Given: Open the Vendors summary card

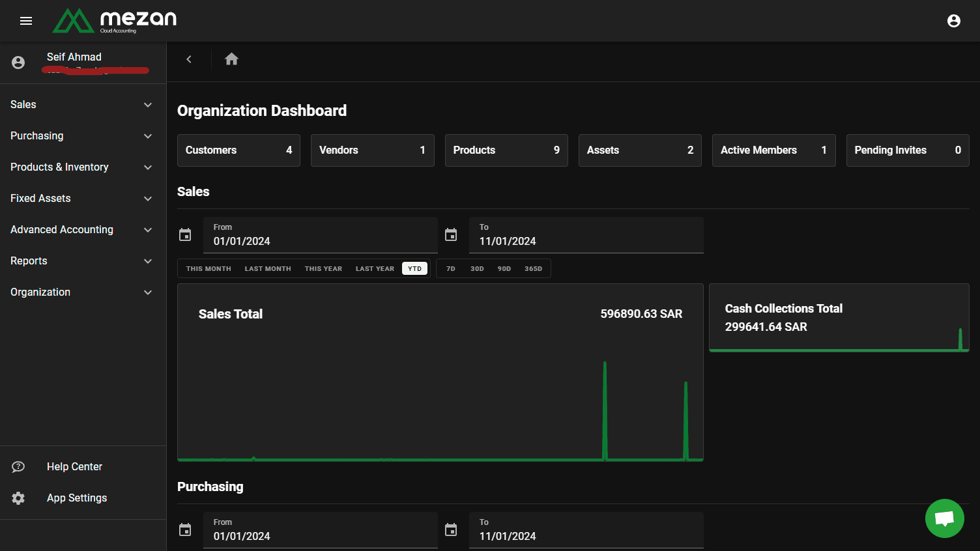Looking at the screenshot, I should [373, 150].
